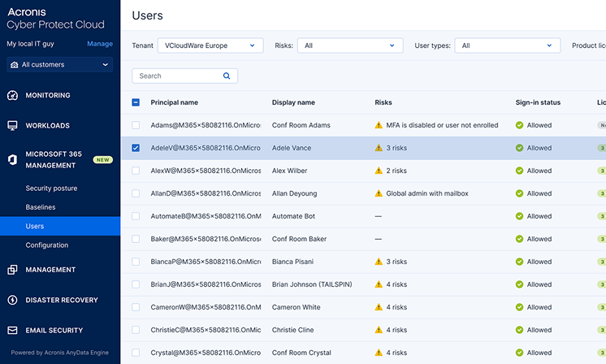Click principal name Crystal@M365×58082116
The image size is (606, 364).
(x=206, y=353)
